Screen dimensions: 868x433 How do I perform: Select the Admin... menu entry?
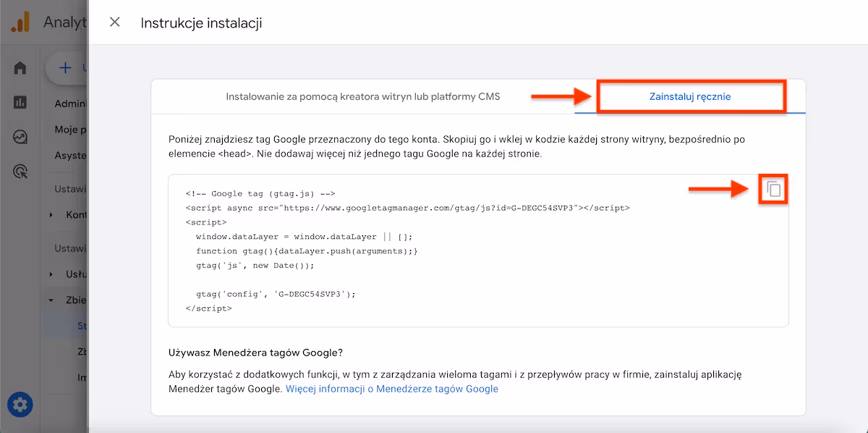pos(71,104)
